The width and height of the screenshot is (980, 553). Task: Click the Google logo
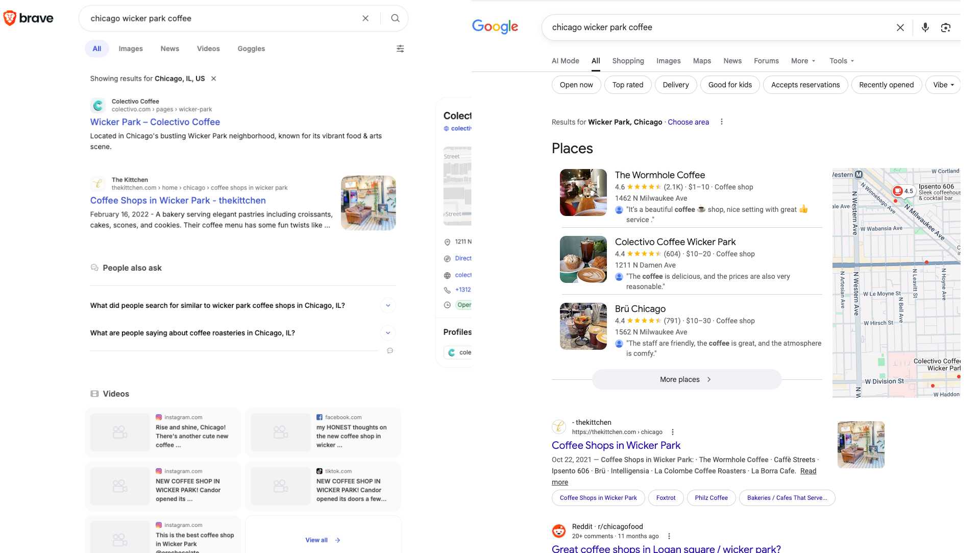pyautogui.click(x=495, y=27)
